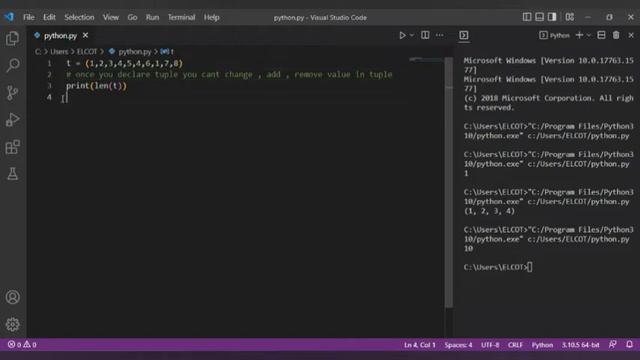This screenshot has width=640, height=360.
Task: Toggle the primary side bar layout icon
Action: 527,17
